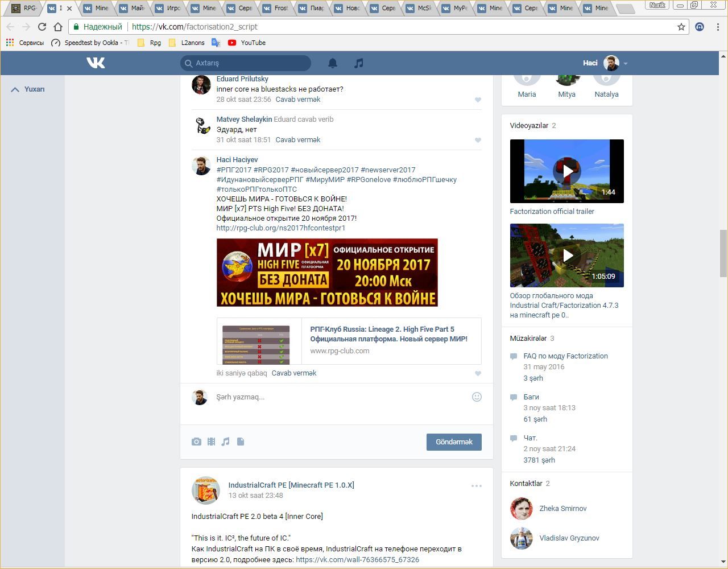Open translate bookmark icon
The height and width of the screenshot is (569, 728).
[x=216, y=43]
